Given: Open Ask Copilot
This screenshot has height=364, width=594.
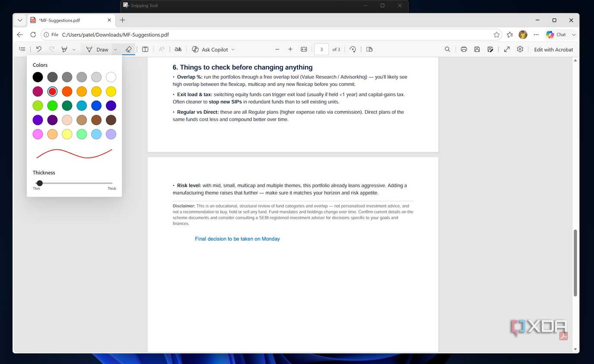Looking at the screenshot, I should [x=210, y=49].
